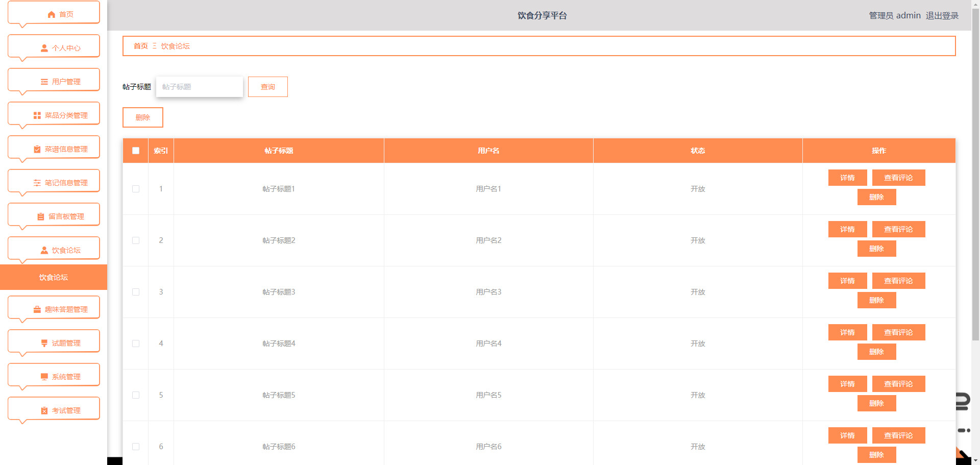Click the person icon beside 个人中心

click(x=44, y=48)
